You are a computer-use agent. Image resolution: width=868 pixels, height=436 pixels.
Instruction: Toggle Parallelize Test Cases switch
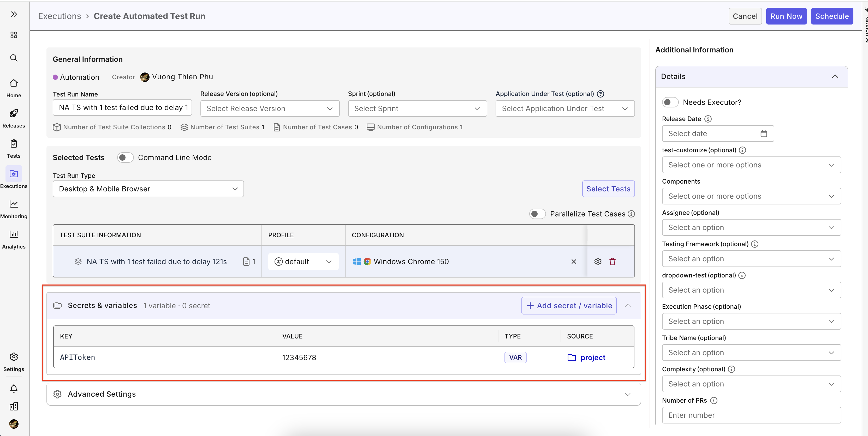click(537, 214)
